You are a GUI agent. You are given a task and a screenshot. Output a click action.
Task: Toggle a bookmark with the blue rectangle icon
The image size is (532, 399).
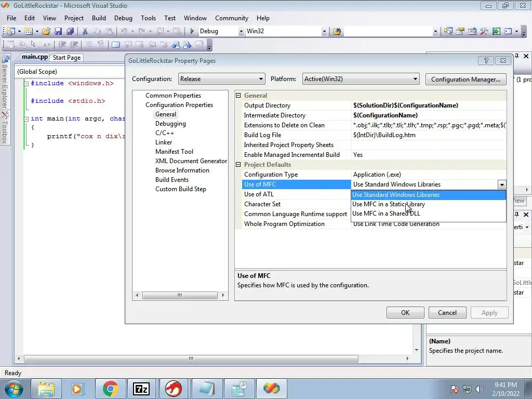tap(116, 45)
